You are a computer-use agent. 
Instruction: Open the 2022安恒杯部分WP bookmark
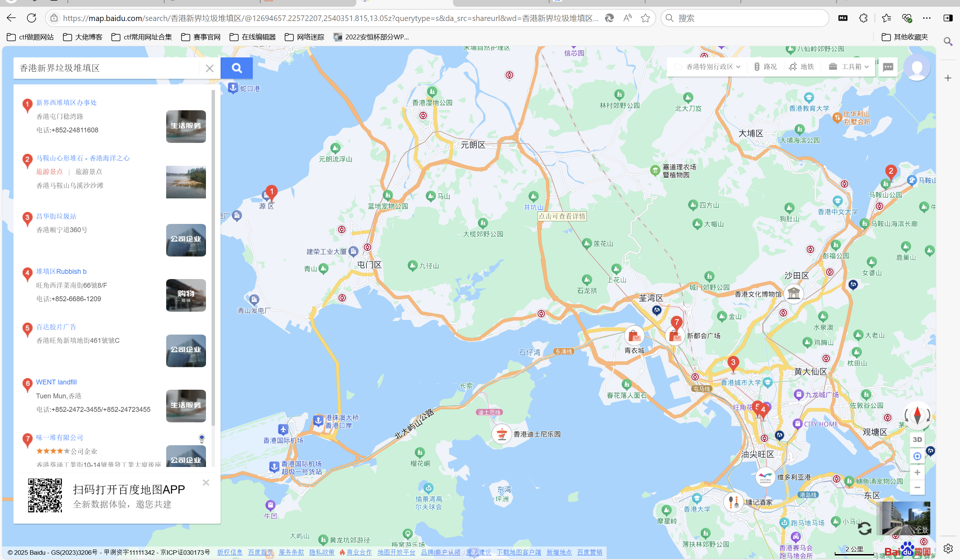[x=371, y=37]
